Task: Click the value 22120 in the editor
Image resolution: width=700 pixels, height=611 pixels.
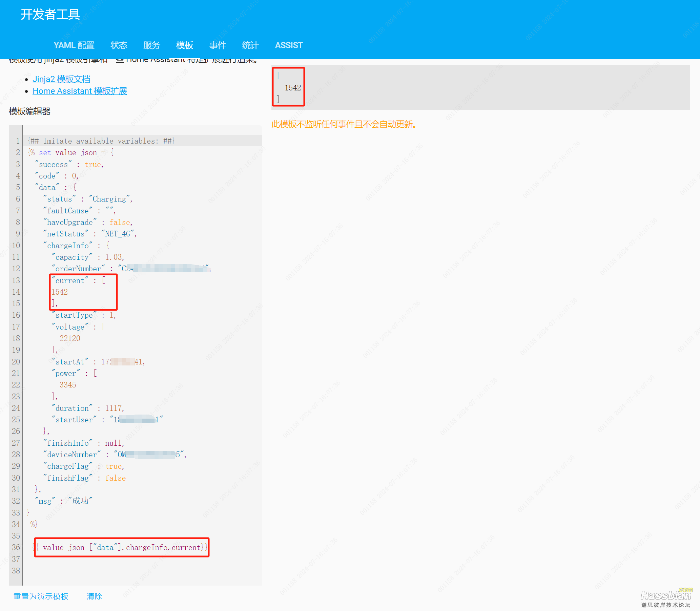Action: coord(70,338)
